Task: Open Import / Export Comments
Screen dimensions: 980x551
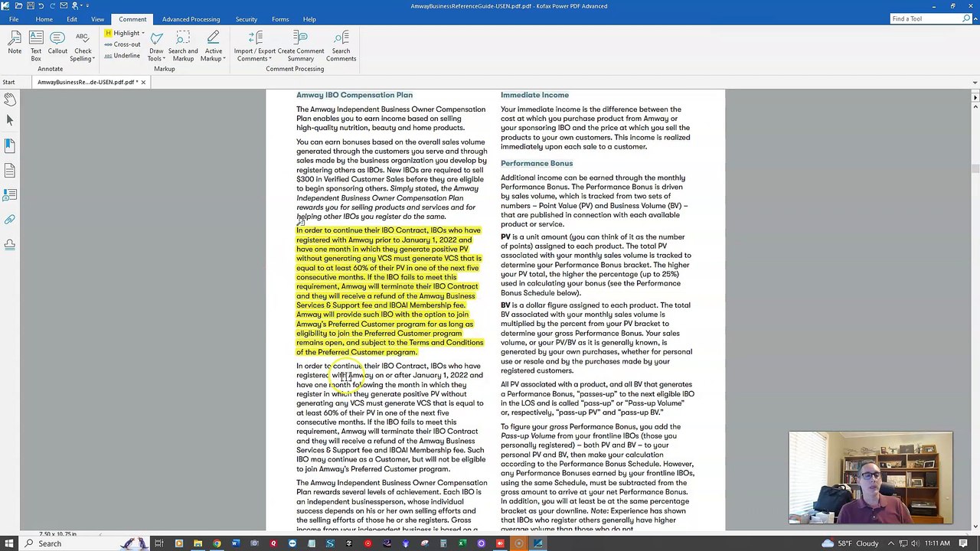Action: tap(255, 46)
